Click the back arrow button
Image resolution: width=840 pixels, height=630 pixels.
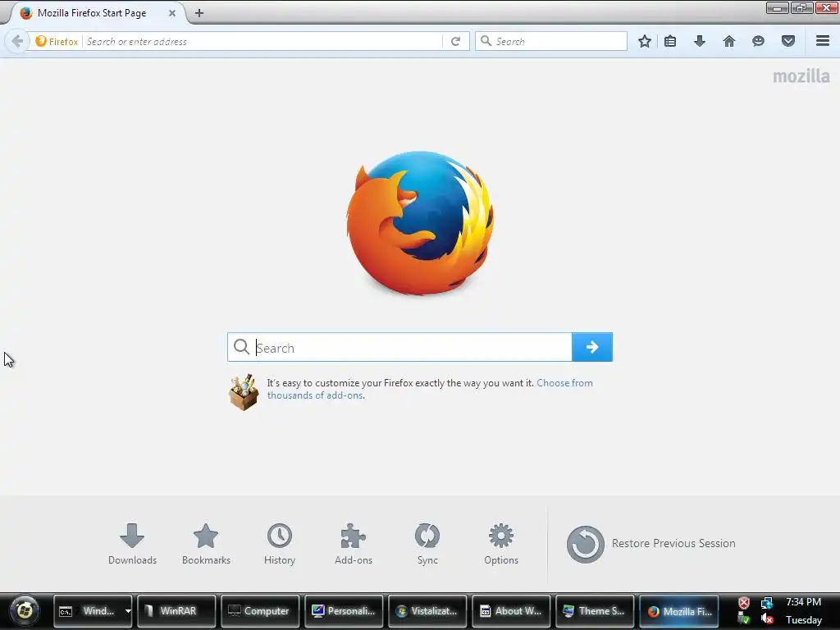pos(17,41)
